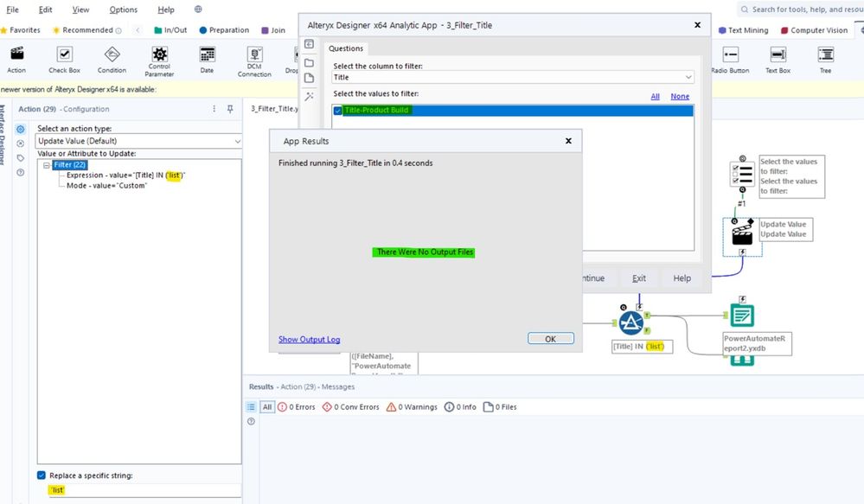Image resolution: width=864 pixels, height=504 pixels.
Task: Open the Show Output Log link
Action: tap(309, 339)
